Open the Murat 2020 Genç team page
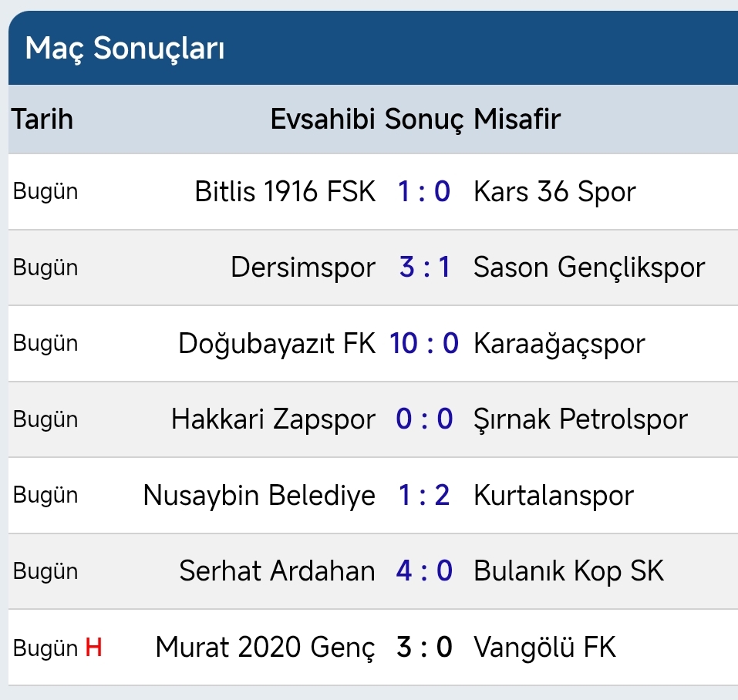738x700 pixels. click(x=265, y=648)
